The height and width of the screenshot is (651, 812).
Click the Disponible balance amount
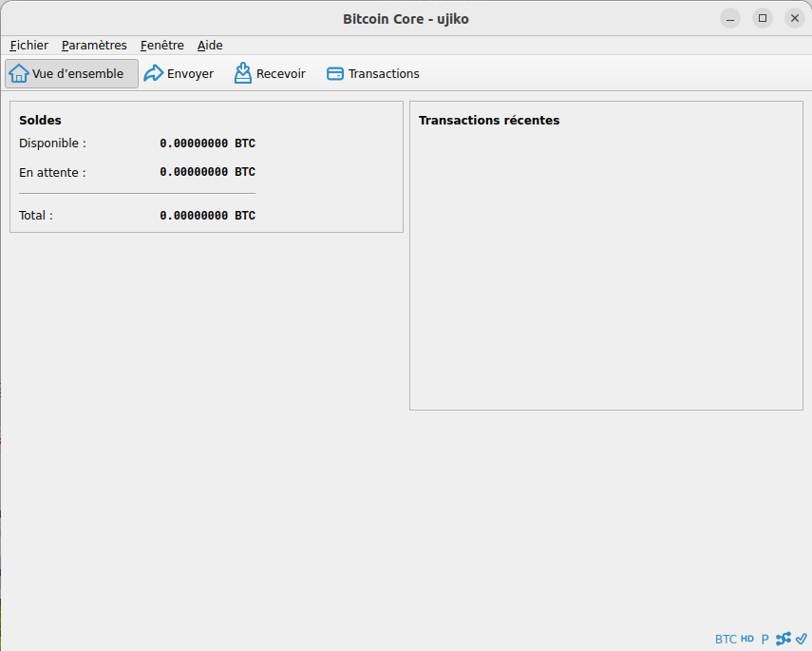pos(208,144)
